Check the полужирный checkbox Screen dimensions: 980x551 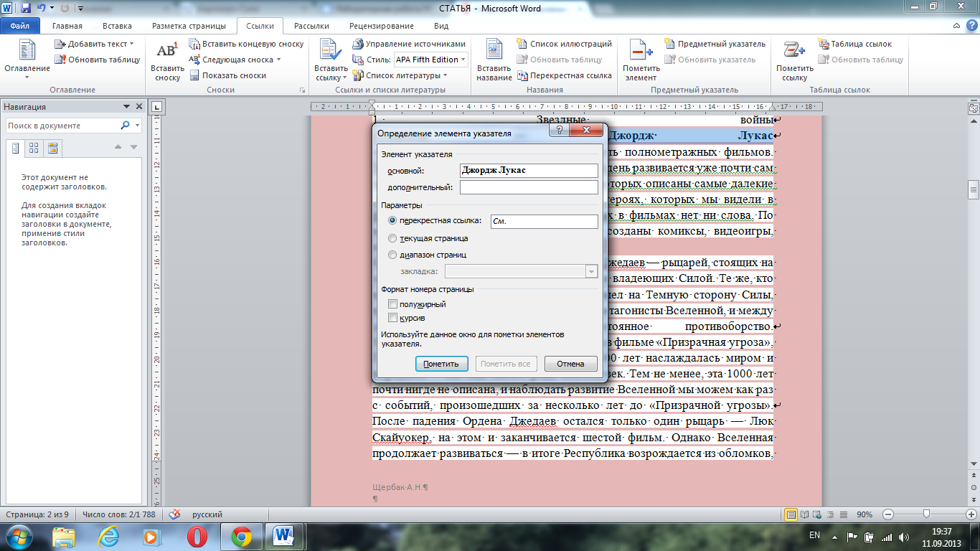pyautogui.click(x=392, y=305)
